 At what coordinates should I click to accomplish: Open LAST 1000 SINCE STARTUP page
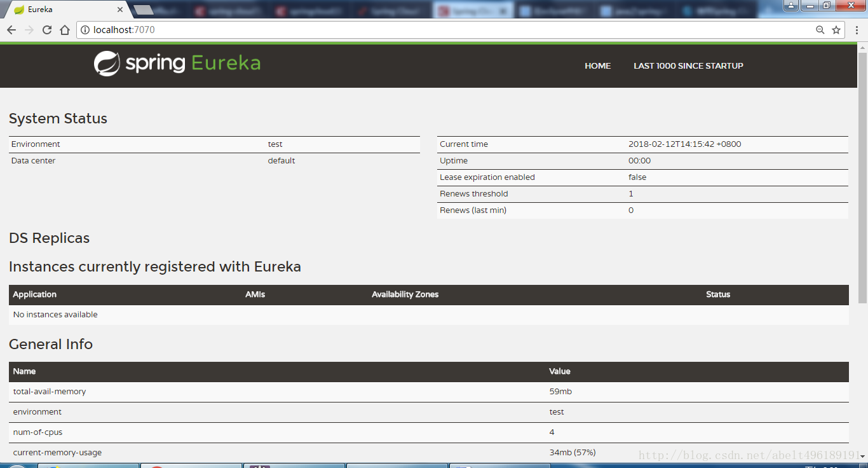(688, 65)
